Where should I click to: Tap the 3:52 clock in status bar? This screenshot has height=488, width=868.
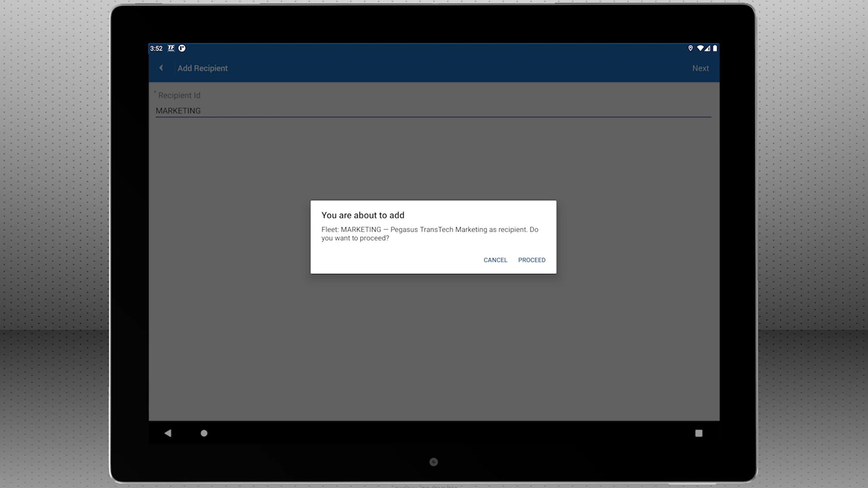156,48
